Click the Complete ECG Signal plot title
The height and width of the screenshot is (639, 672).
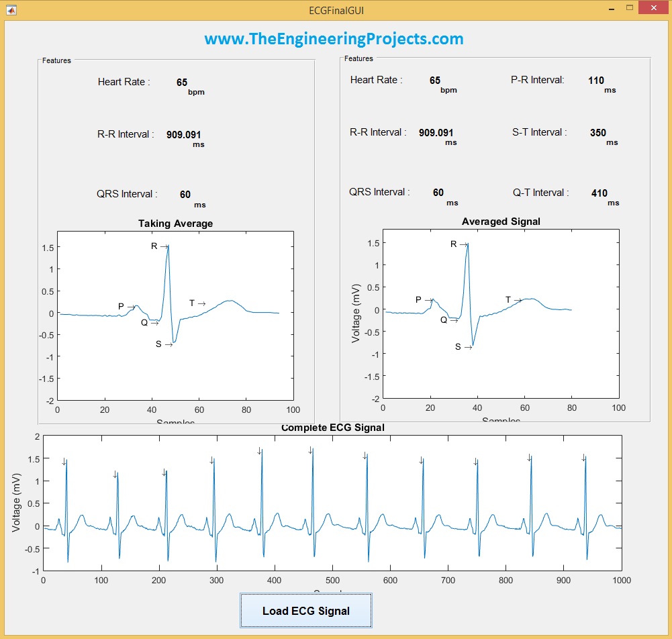(x=332, y=428)
